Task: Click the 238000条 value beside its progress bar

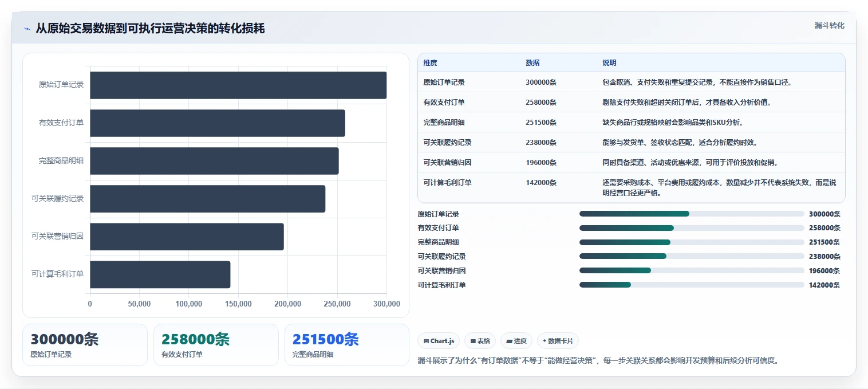Action: point(824,257)
